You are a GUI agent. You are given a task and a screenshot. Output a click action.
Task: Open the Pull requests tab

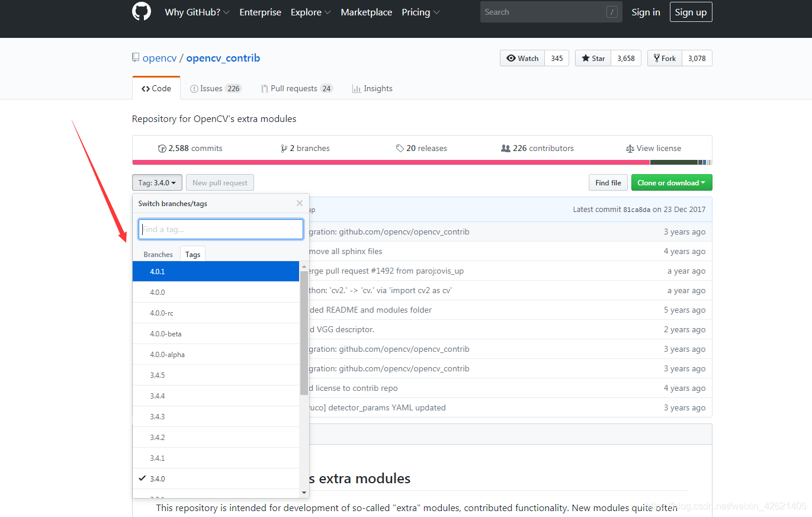pos(297,88)
